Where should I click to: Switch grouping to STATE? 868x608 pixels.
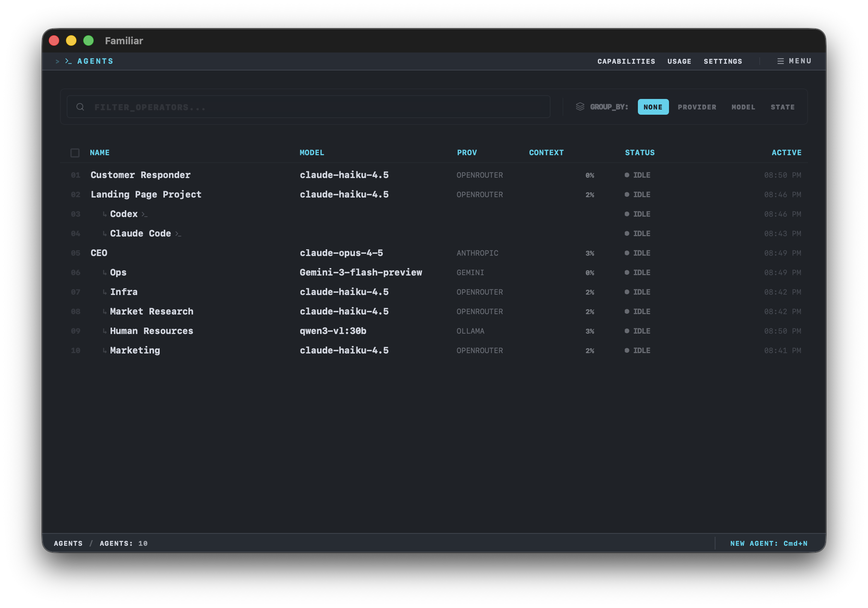[782, 107]
